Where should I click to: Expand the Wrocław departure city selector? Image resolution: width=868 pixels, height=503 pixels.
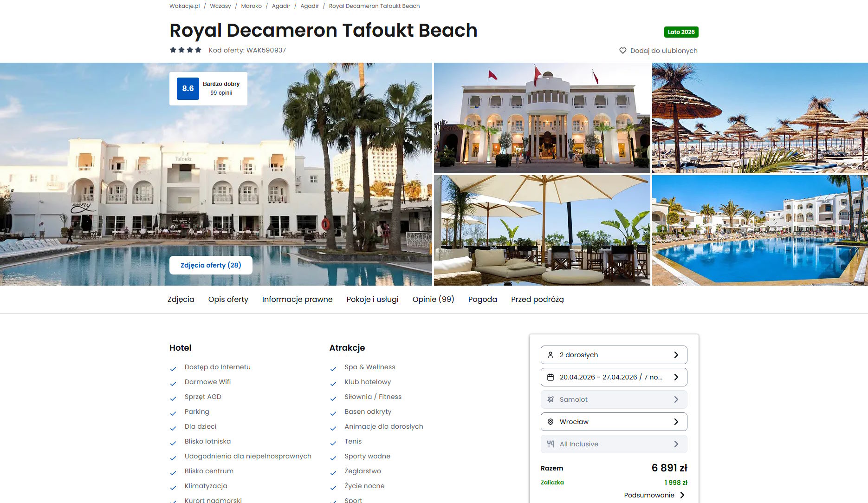tap(614, 422)
